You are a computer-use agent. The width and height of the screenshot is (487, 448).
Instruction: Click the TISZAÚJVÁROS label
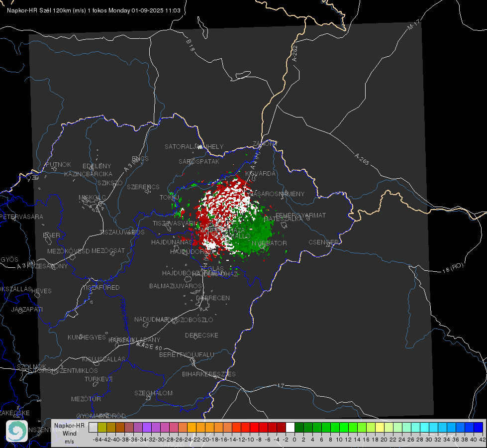pyautogui.click(x=122, y=232)
